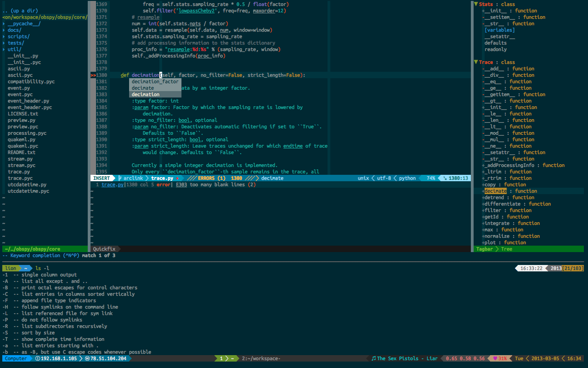Click trace.py link in the quickfix entry
This screenshot has width=588, height=368.
[113, 184]
